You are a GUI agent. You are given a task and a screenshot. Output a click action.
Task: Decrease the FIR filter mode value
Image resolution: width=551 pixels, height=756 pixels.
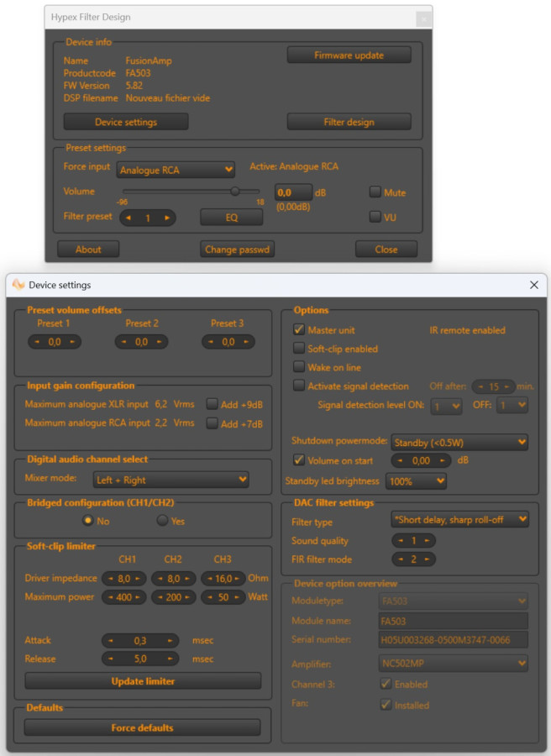click(400, 559)
